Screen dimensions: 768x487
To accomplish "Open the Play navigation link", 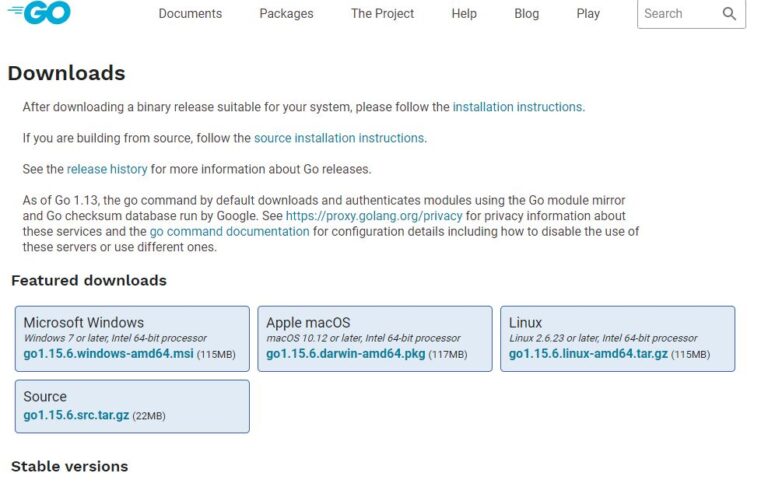I will (x=588, y=14).
